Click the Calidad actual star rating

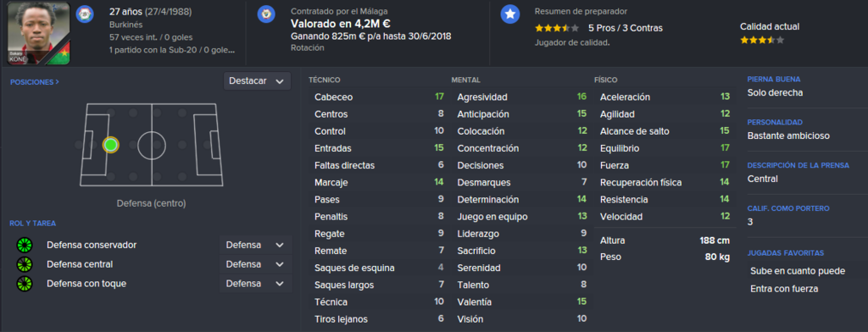pyautogui.click(x=762, y=41)
